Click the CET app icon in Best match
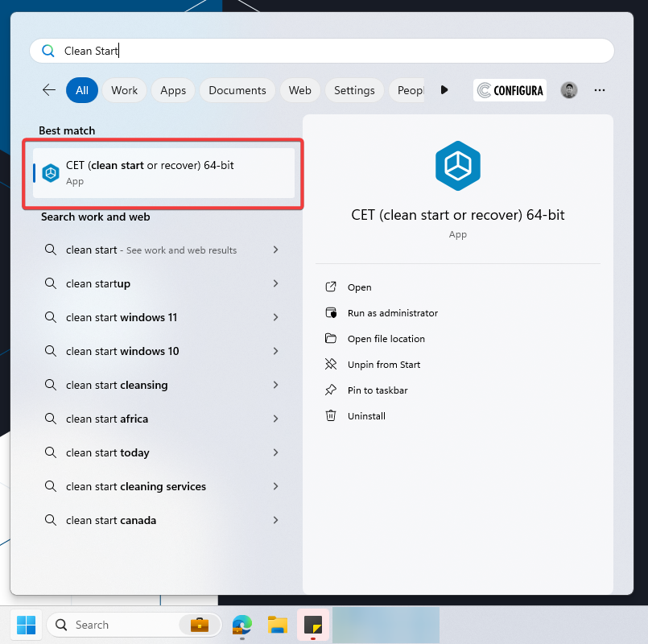Viewport: 648px width, 644px height. [x=51, y=173]
